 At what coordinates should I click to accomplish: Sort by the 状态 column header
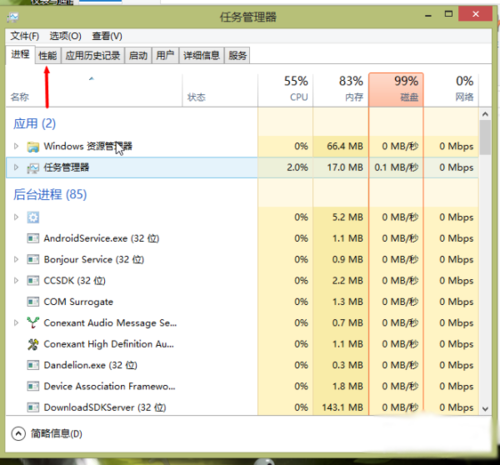220,90
